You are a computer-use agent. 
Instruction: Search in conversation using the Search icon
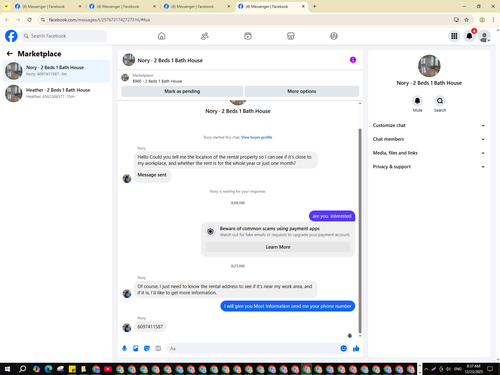pos(440,101)
